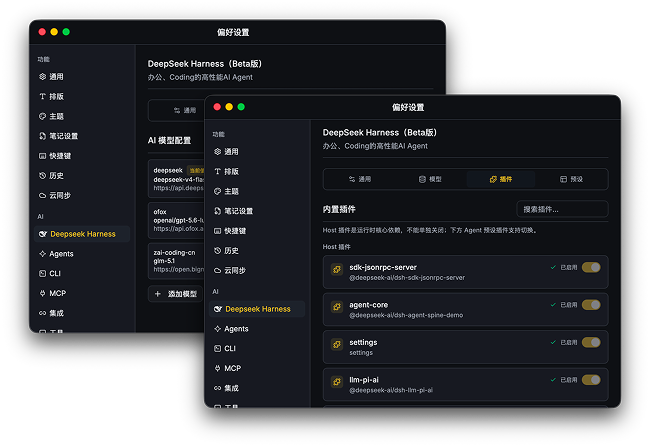Screen dimensions: 650x447
Task: Switch to the 模型 tab
Action: pos(430,179)
